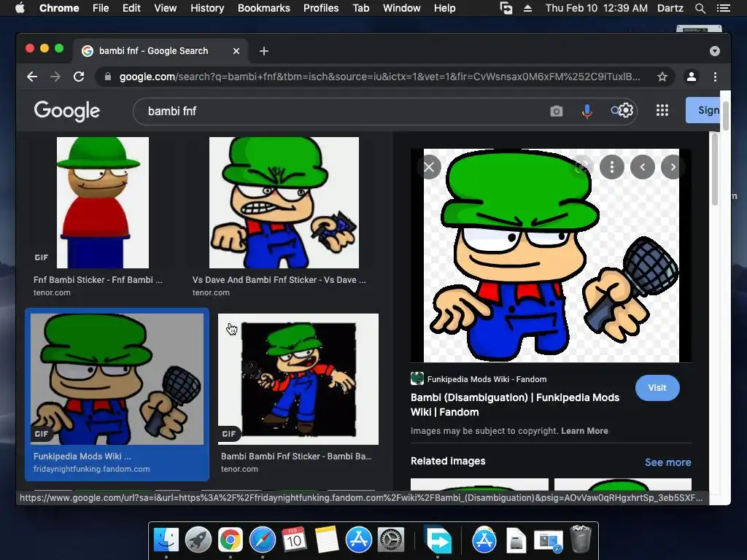747x560 pixels.
Task: Search by image using camera icon
Action: click(x=557, y=111)
